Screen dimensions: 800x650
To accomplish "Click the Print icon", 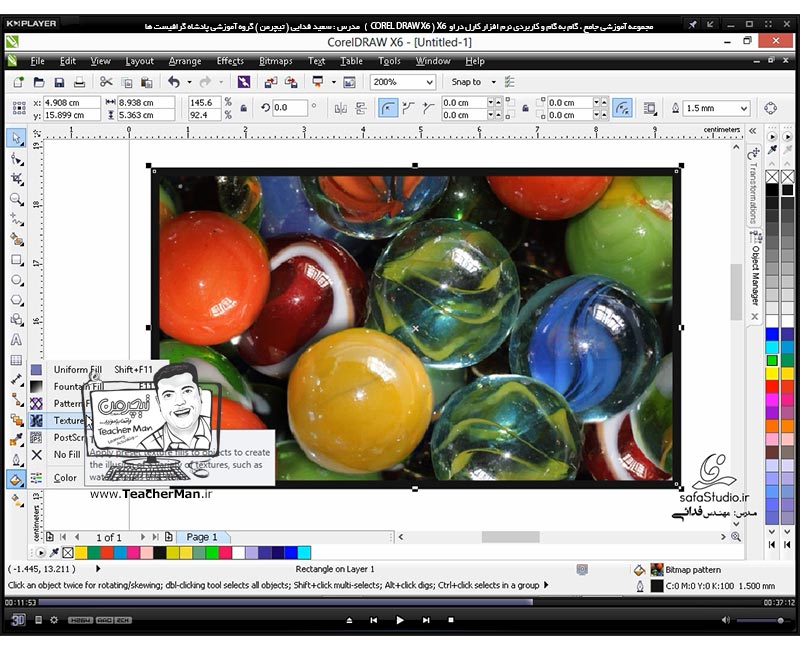I will tap(79, 82).
